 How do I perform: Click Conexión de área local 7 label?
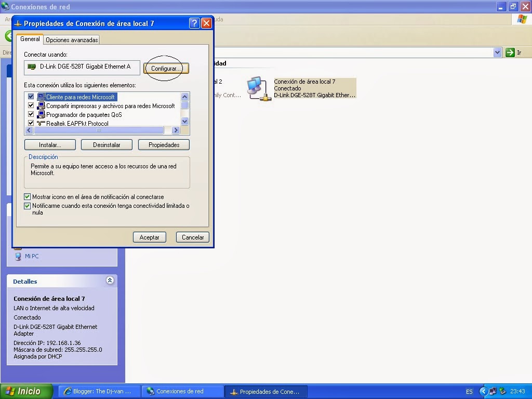click(304, 82)
